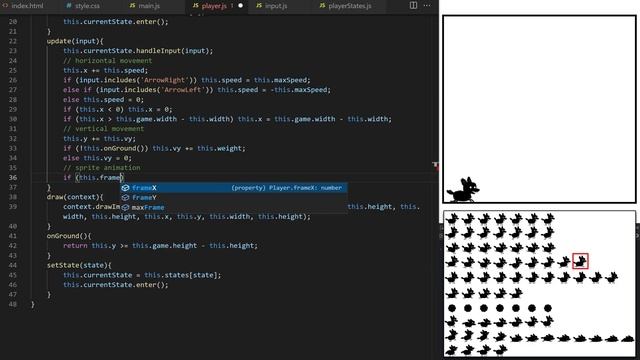Click the '// sprite animation' comment
The height and width of the screenshot is (360, 640).
(102, 168)
